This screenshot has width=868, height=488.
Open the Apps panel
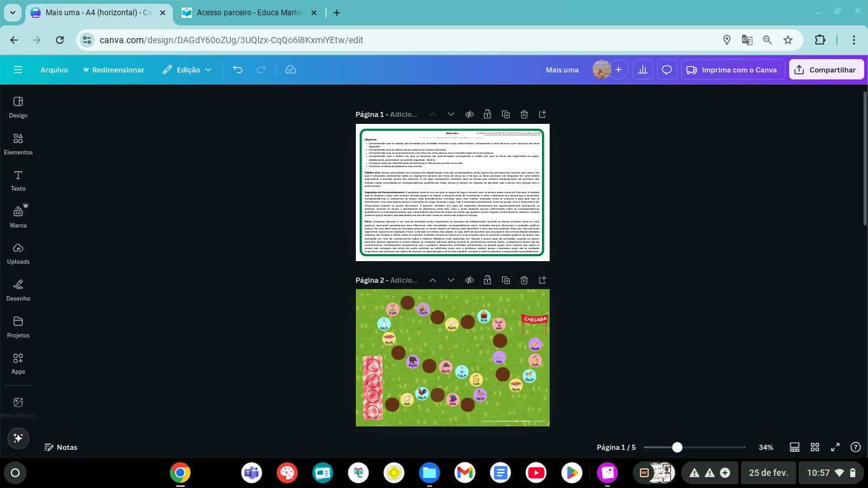tap(18, 363)
